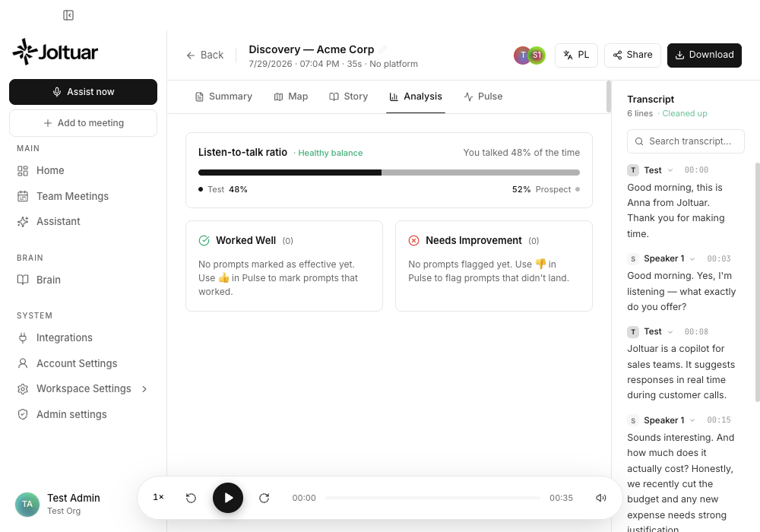Click the Listen-to-talk ratio bar
The height and width of the screenshot is (532, 760).
[x=388, y=173]
